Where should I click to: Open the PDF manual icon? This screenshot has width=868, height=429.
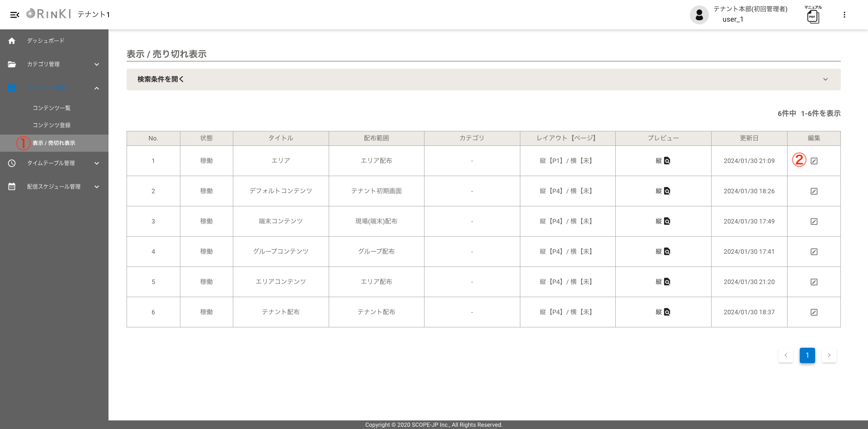coord(813,16)
